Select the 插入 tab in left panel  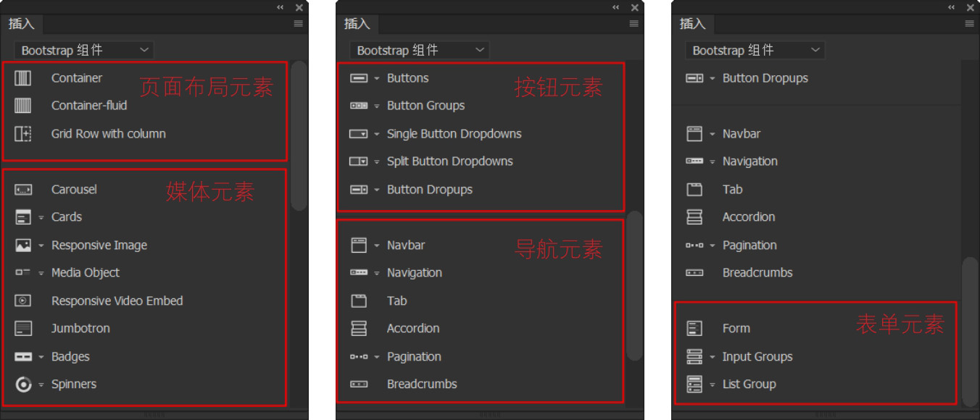tap(22, 24)
